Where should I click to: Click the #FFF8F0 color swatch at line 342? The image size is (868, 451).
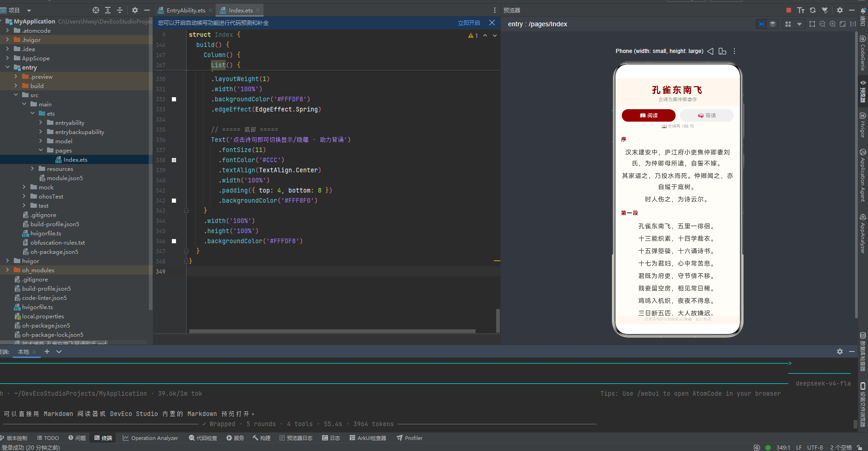[x=174, y=200]
